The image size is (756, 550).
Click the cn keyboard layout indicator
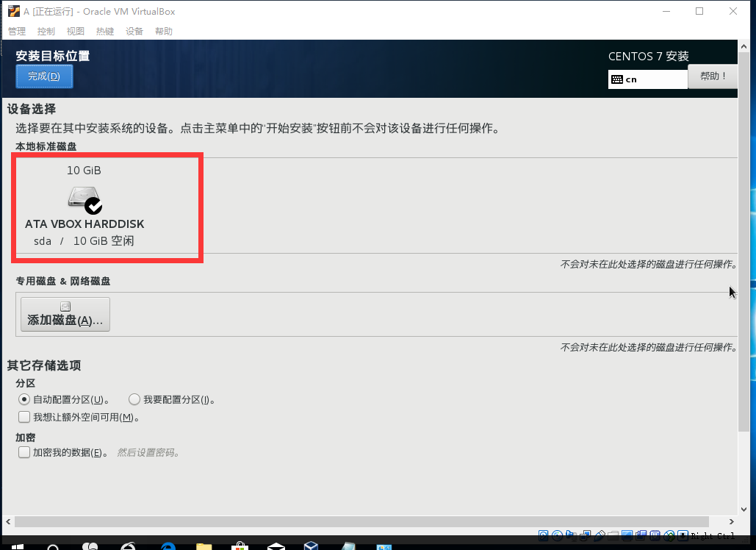[647, 79]
